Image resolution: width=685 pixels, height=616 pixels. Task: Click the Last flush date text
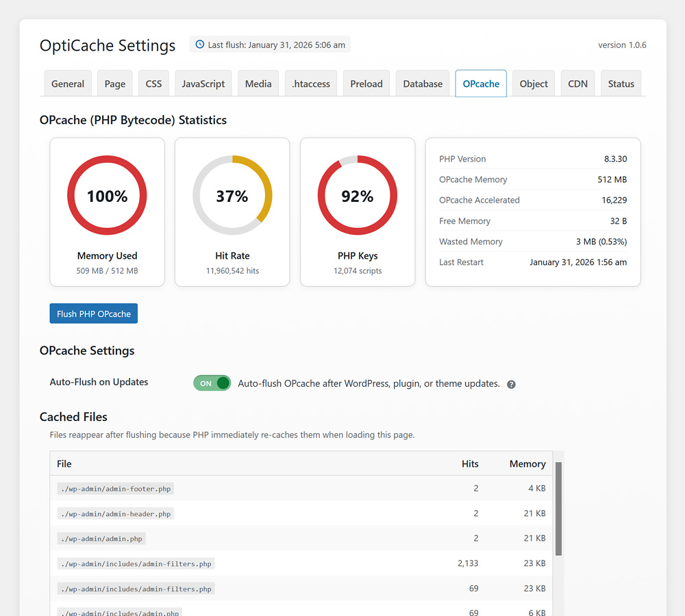pyautogui.click(x=277, y=44)
